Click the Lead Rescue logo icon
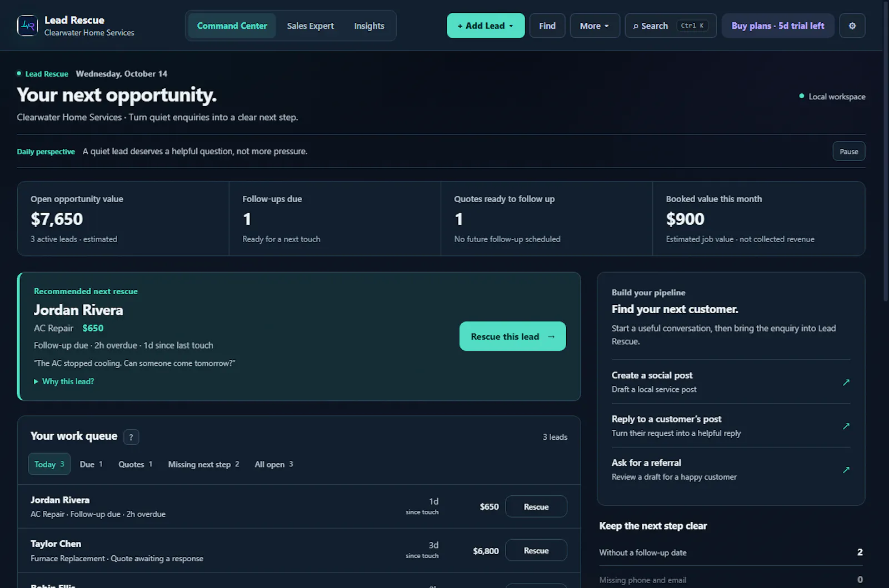 (x=28, y=26)
